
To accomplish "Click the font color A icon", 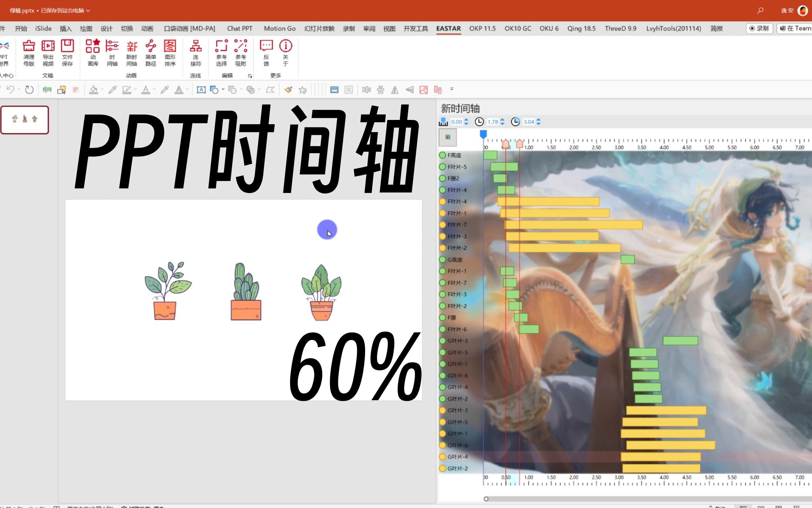I will pos(146,90).
